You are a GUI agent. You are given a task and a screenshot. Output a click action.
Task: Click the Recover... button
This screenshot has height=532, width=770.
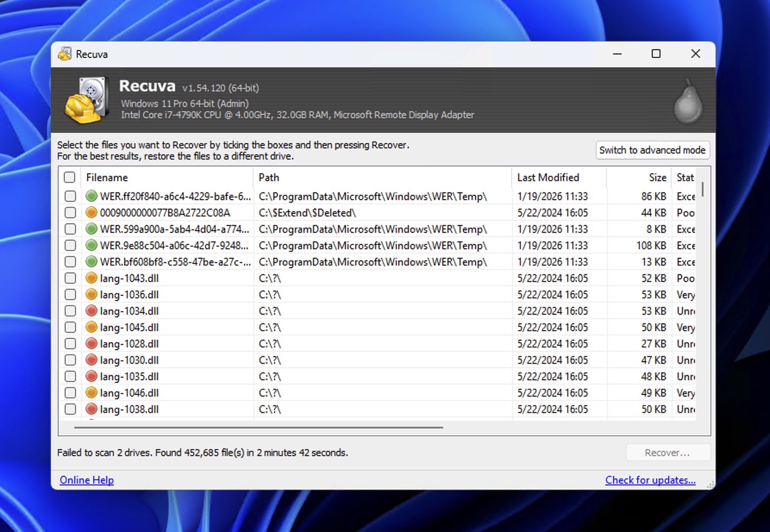pyautogui.click(x=667, y=453)
